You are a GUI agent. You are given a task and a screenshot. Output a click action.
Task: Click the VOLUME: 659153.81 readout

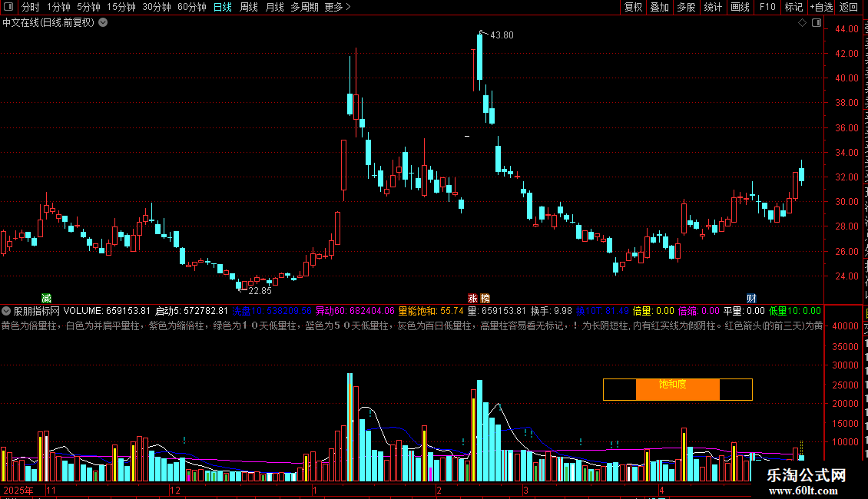click(x=107, y=311)
